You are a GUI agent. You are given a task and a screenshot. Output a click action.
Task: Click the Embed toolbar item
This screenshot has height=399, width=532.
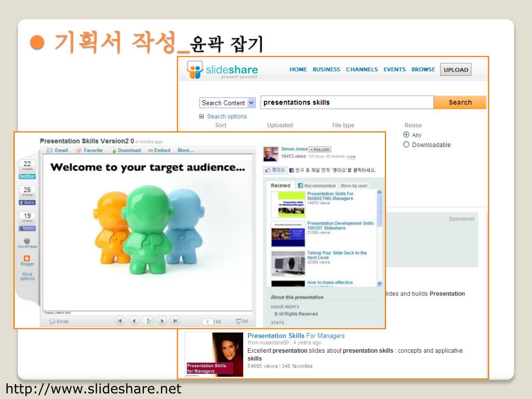point(159,150)
